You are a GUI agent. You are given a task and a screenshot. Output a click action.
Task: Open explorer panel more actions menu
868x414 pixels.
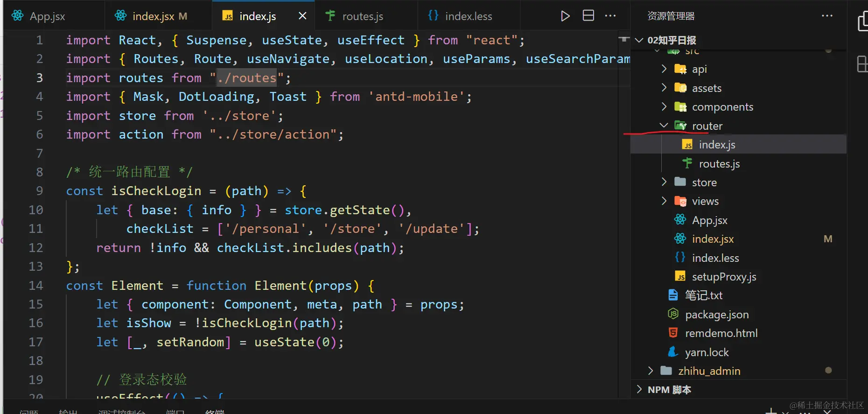point(827,16)
